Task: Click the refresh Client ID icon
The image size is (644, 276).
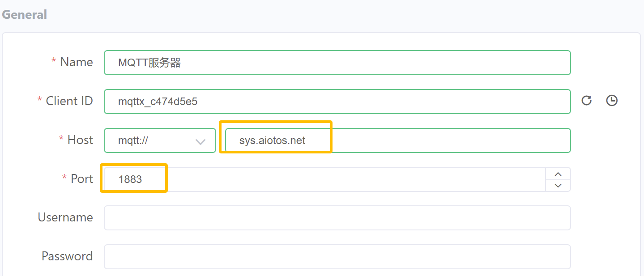Action: click(586, 101)
